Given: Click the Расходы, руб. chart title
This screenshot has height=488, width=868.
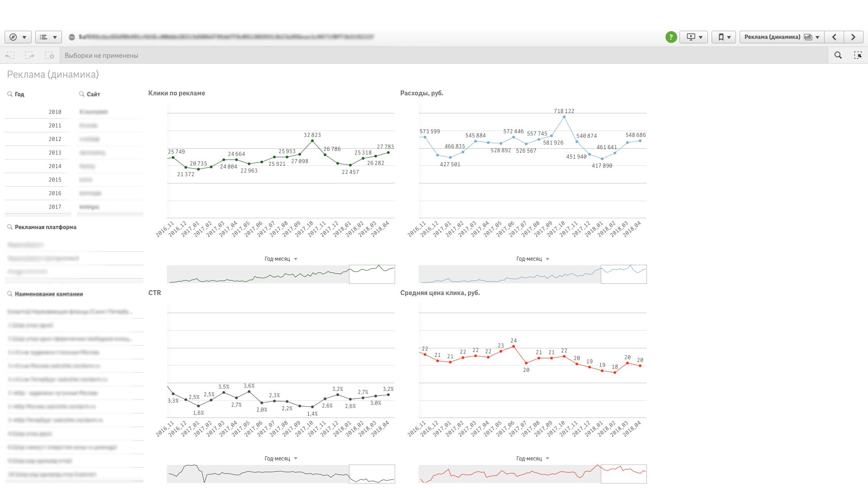Looking at the screenshot, I should click(x=422, y=93).
